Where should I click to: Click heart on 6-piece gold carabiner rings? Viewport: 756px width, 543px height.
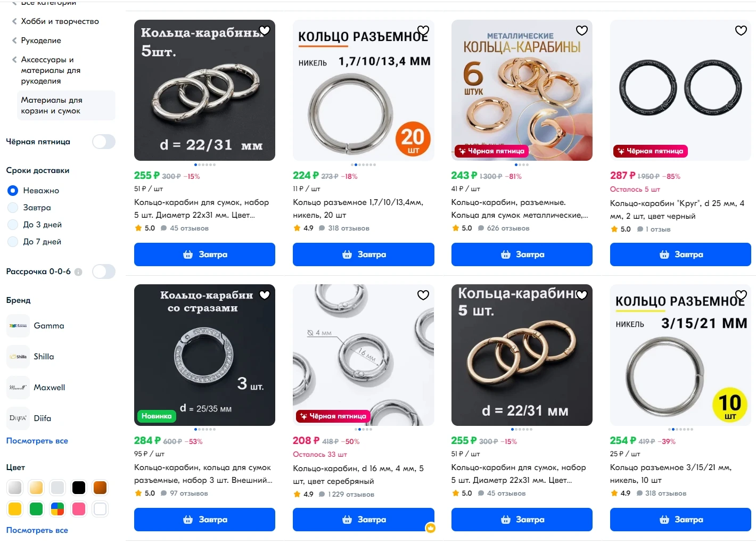[x=582, y=31]
